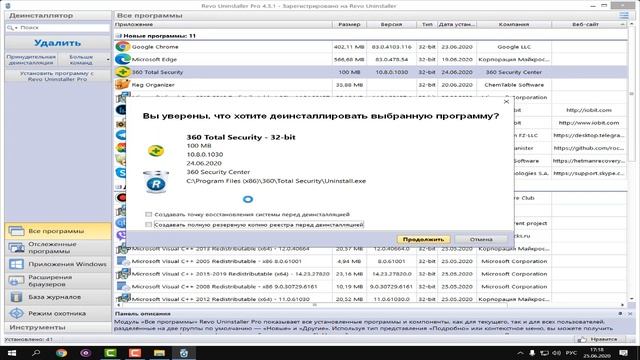Click the search magnifier icon in Uninstaller panel

[10, 28]
